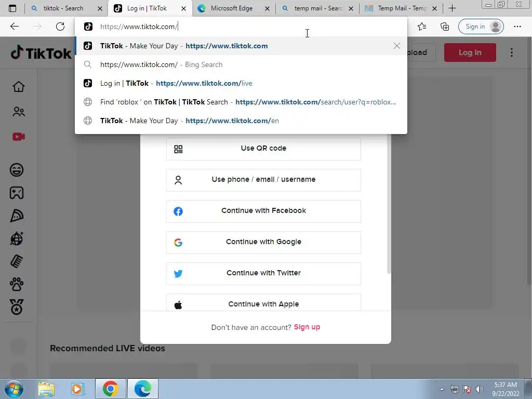Click the volume speaker tray icon
Viewport: 532px width, 399px height.
pos(479,389)
